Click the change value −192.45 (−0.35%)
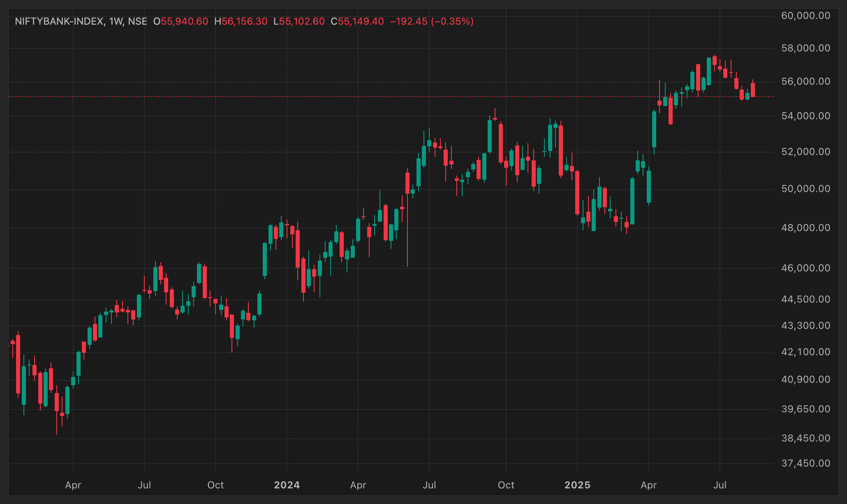This screenshot has width=847, height=504. coord(432,21)
